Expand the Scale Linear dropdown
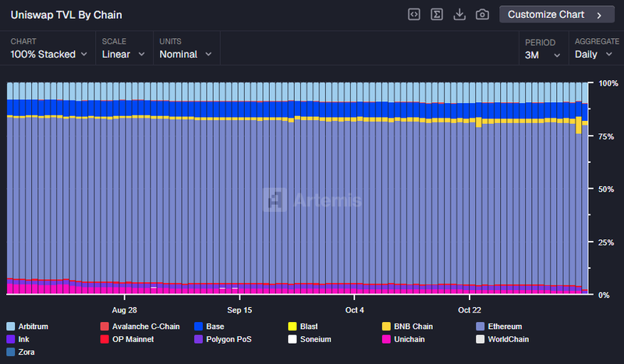624x364 pixels. tap(123, 54)
